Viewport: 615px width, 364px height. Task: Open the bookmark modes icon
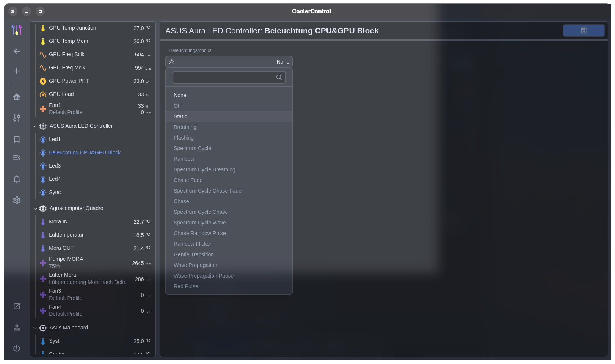(x=17, y=139)
